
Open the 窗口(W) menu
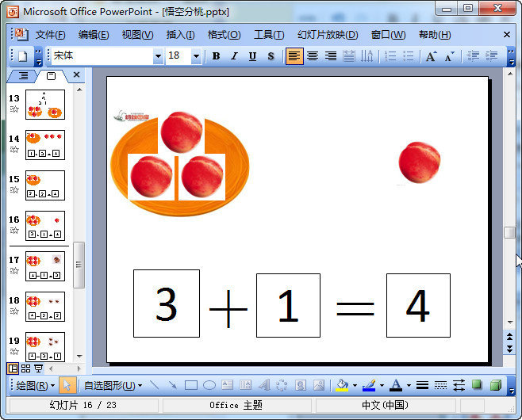coord(388,35)
